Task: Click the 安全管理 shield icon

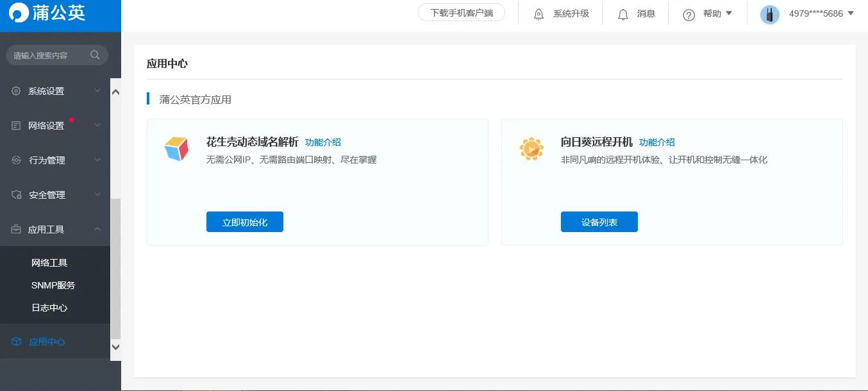Action: click(15, 194)
